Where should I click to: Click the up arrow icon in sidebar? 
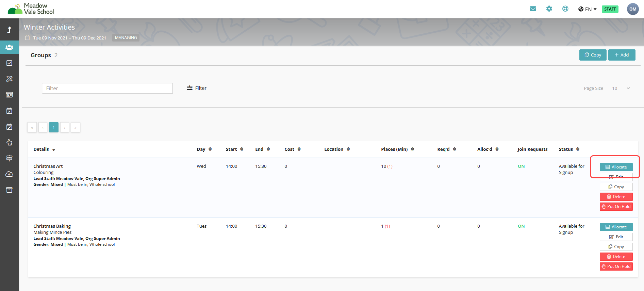[x=9, y=30]
